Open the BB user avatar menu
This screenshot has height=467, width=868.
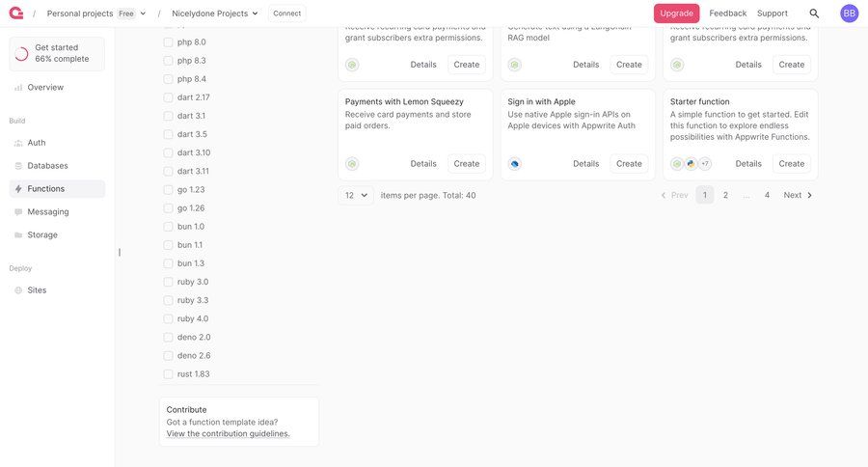pos(849,14)
